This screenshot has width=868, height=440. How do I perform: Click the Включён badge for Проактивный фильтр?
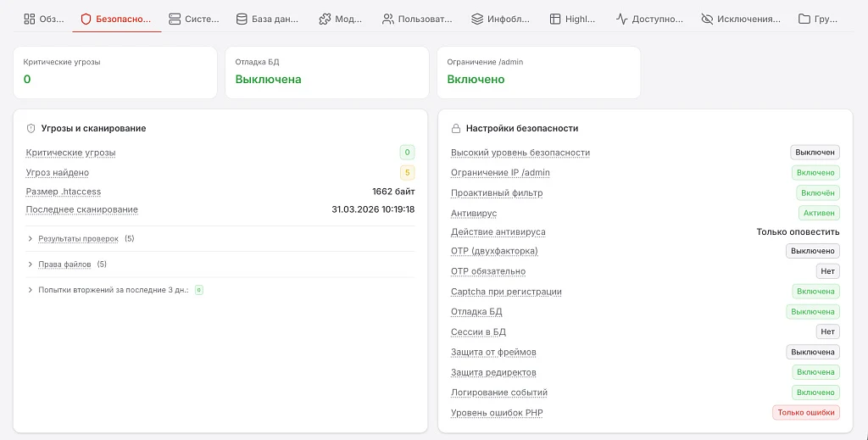(x=818, y=193)
